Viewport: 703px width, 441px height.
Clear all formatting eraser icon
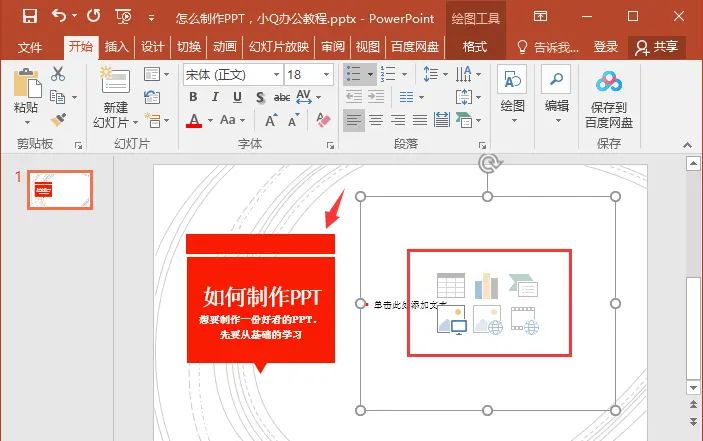[323, 120]
